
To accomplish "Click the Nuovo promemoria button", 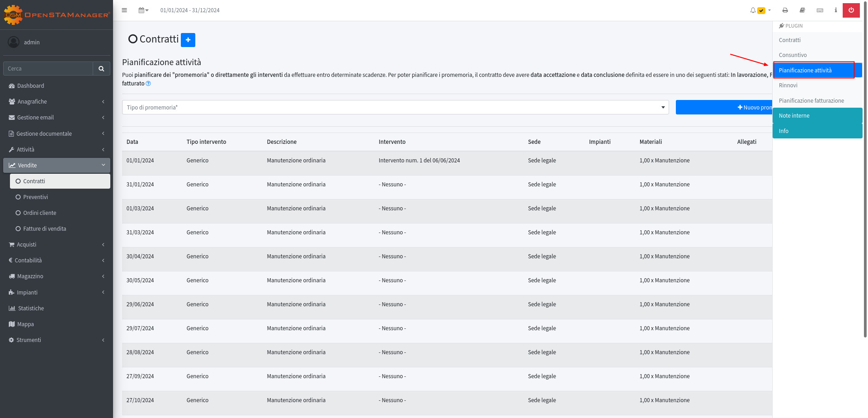I will click(x=724, y=107).
